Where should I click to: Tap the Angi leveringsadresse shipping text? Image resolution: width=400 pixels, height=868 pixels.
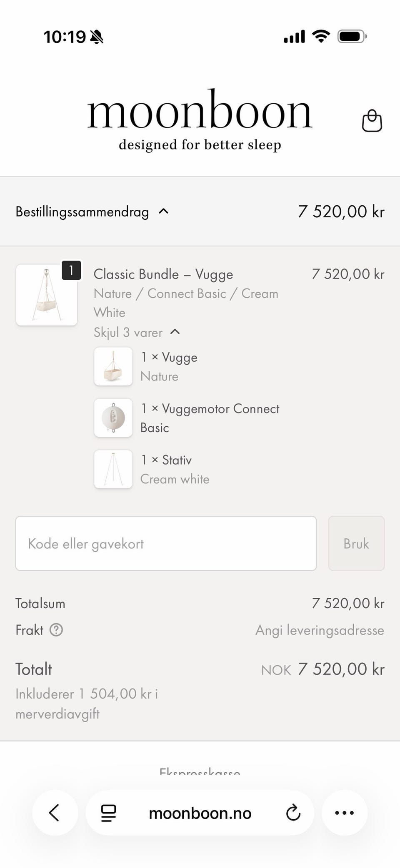(x=320, y=630)
